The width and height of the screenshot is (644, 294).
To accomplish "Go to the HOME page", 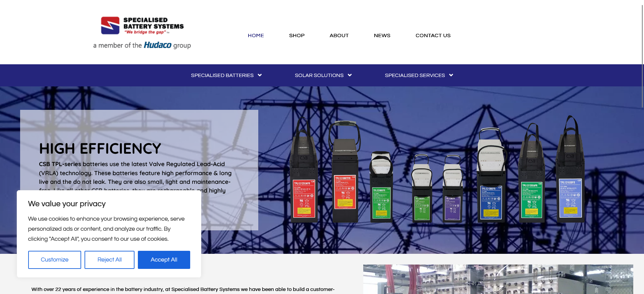I will pos(256,35).
